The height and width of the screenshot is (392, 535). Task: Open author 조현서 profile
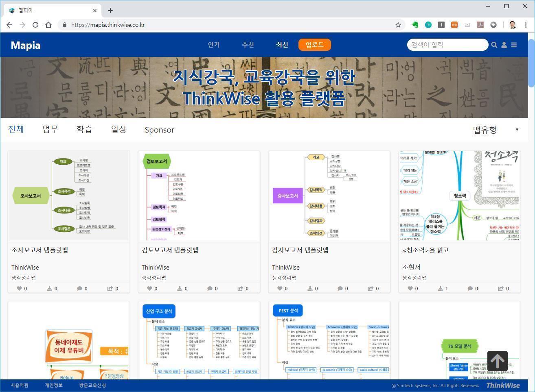pos(411,267)
